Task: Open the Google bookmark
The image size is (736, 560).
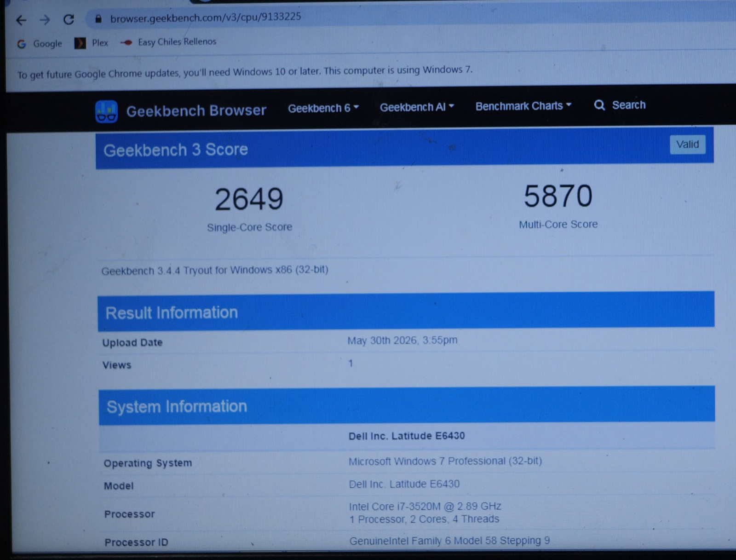Action: point(40,44)
